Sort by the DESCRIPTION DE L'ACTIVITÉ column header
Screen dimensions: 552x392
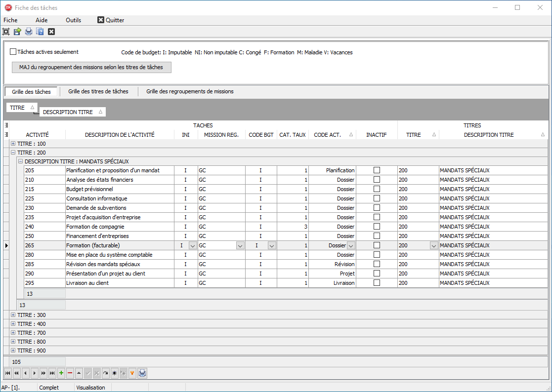coord(120,135)
